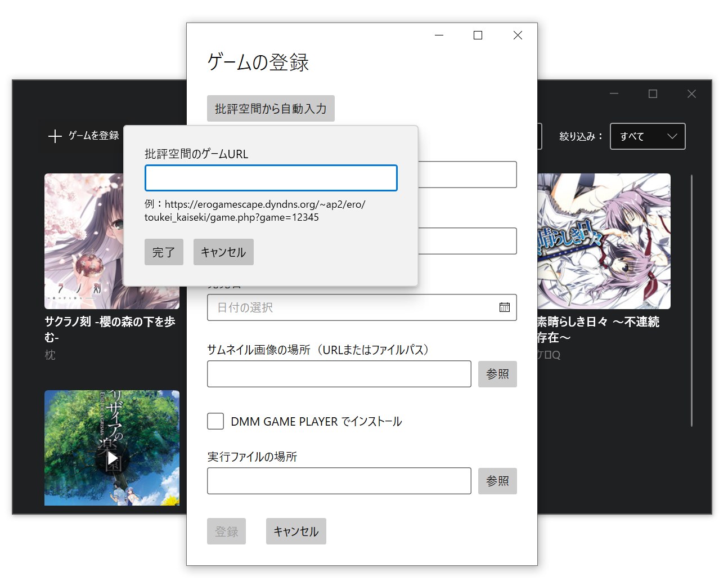Close the ゲームの登録 dialog window
728x585 pixels.
click(518, 35)
